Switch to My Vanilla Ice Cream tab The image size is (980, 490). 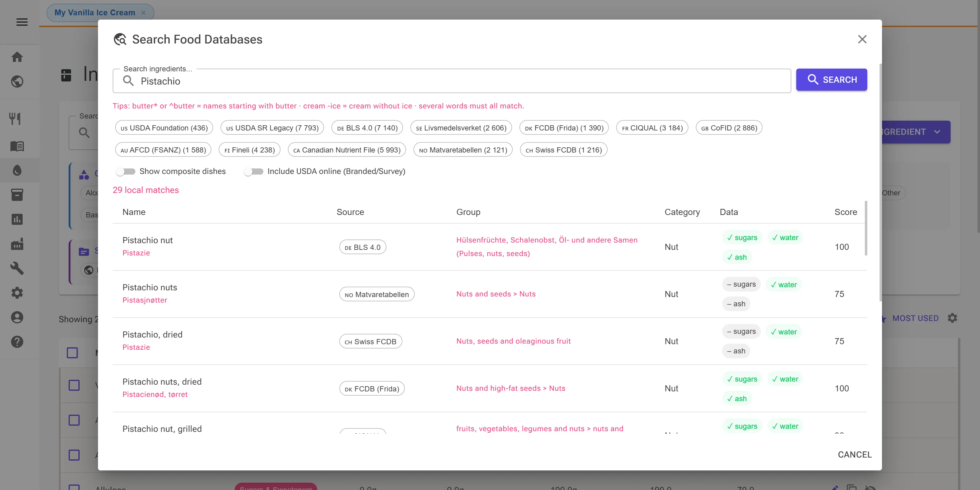[95, 13]
